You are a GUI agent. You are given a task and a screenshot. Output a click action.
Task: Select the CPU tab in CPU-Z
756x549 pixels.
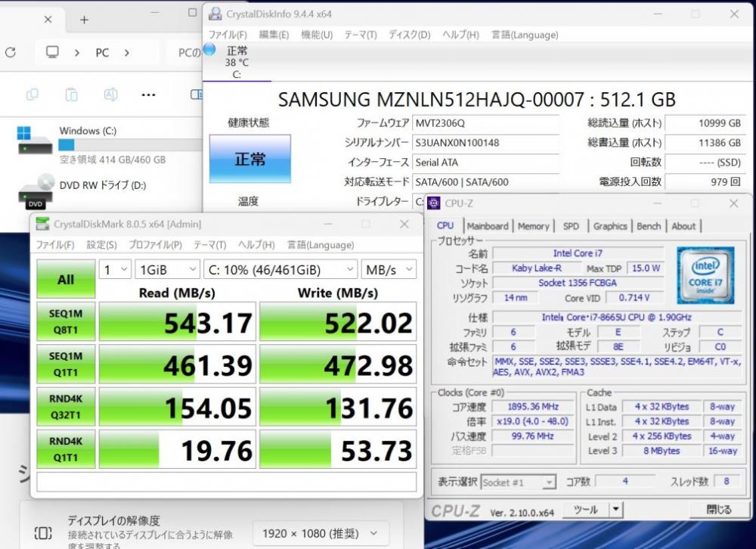pyautogui.click(x=445, y=225)
